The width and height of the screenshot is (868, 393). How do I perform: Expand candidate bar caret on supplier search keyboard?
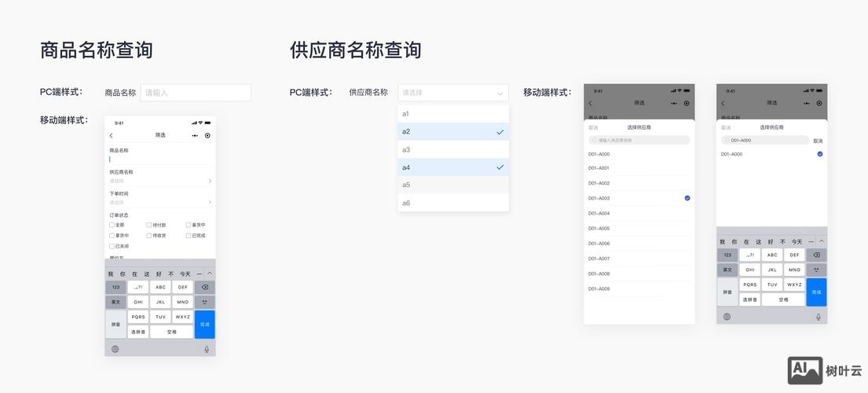pyautogui.click(x=822, y=241)
